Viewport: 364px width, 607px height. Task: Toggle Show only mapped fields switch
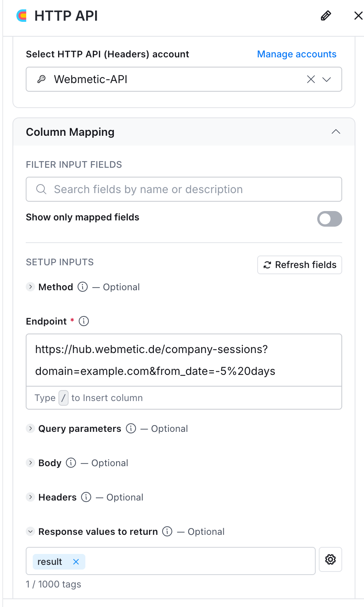coord(330,219)
